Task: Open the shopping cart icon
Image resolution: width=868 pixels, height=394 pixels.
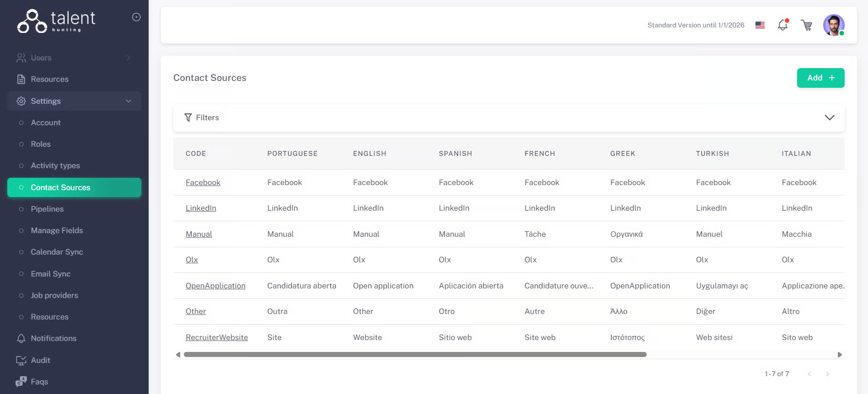Action: click(x=807, y=25)
